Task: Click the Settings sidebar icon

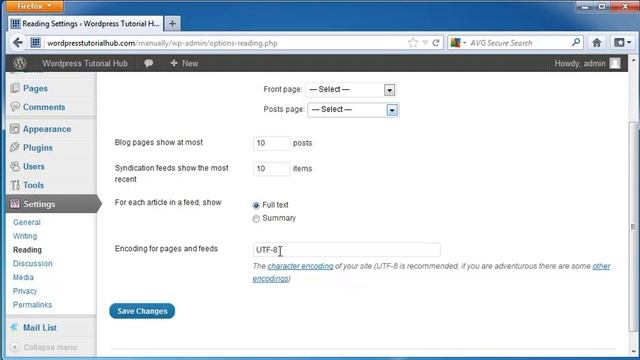Action: coord(15,204)
